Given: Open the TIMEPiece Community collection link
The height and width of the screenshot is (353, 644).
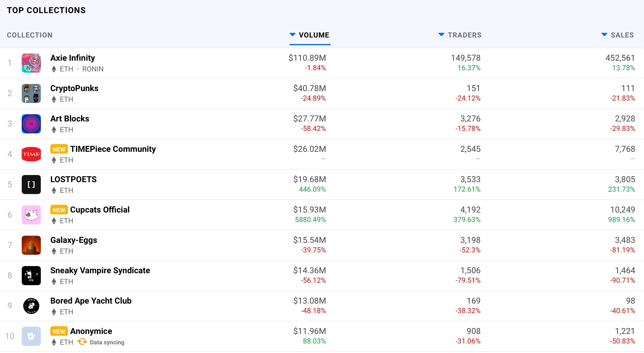Looking at the screenshot, I should 113,149.
